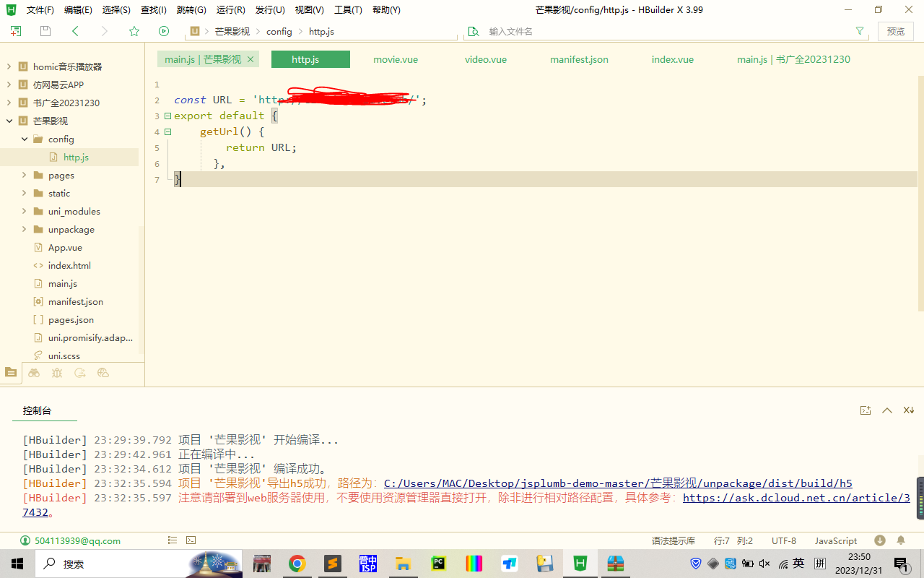This screenshot has width=924, height=578.
Task: Open the ask.dcloud.net.cn article link
Action: (x=796, y=498)
